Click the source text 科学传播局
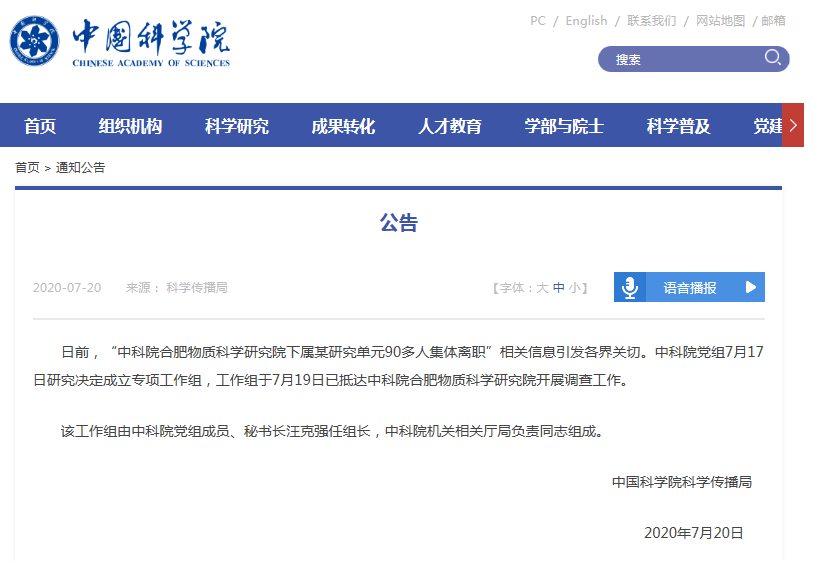The width and height of the screenshot is (814, 561). pos(197,288)
